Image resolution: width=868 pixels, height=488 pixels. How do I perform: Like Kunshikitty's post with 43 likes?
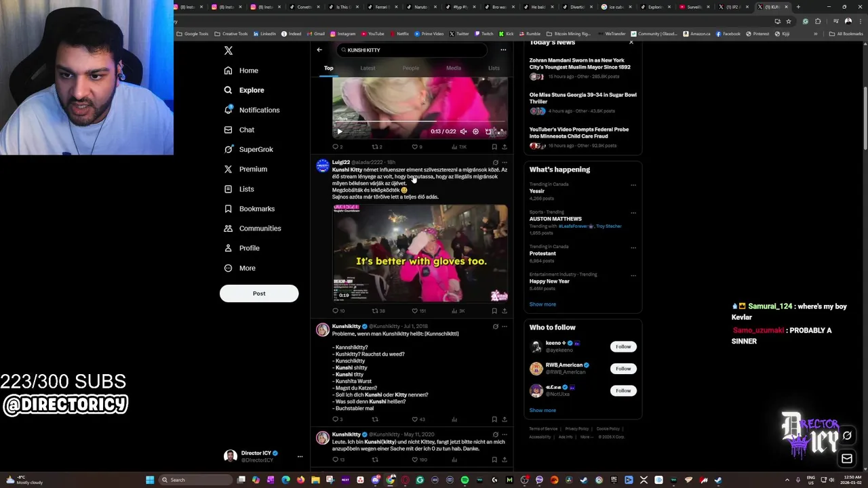click(418, 420)
